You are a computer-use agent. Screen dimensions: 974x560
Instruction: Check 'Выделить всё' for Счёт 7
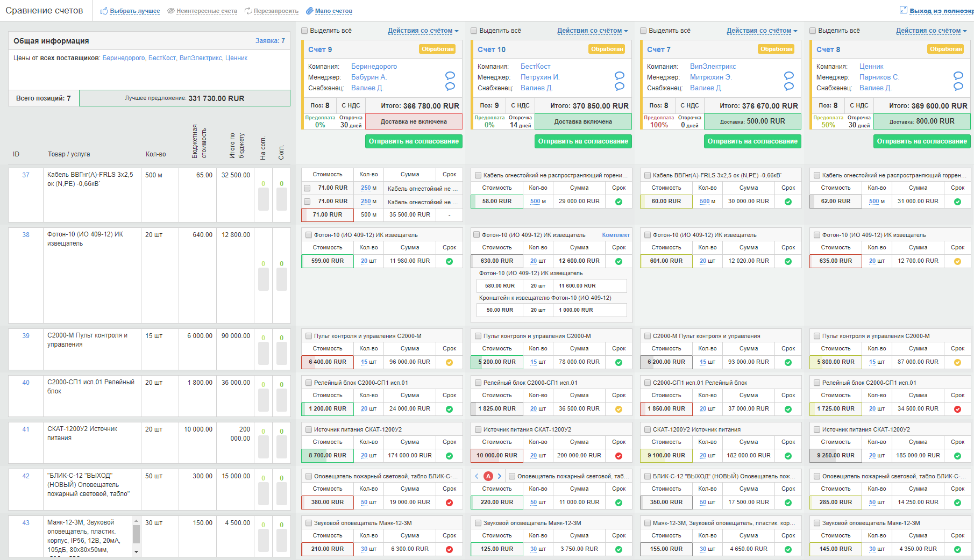[643, 31]
